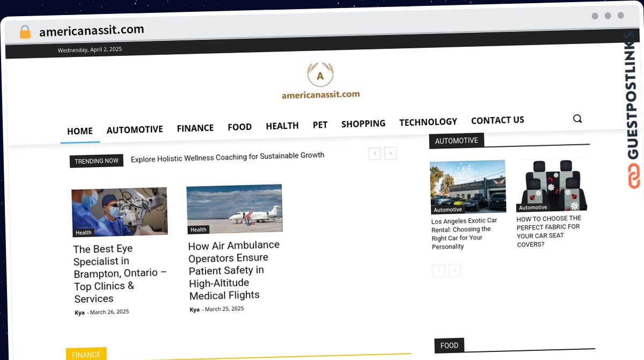Image resolution: width=644 pixels, height=360 pixels.
Task: Click the date Wednesday, April 2, 2025
Action: pyautogui.click(x=90, y=49)
